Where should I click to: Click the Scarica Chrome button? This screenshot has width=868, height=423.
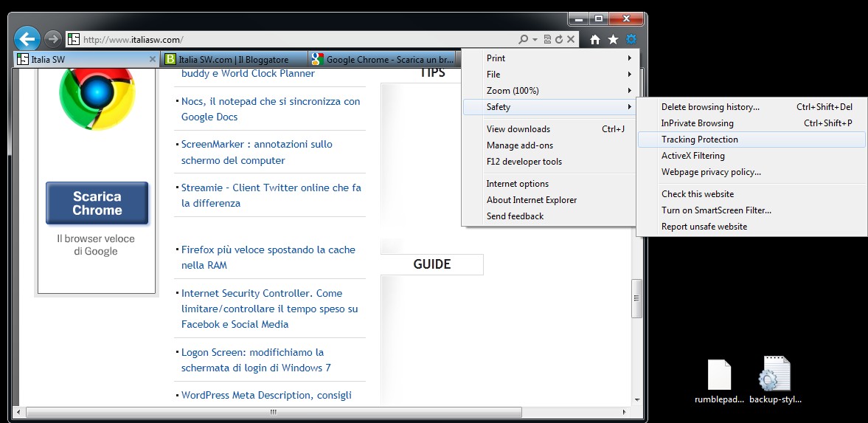click(x=97, y=204)
